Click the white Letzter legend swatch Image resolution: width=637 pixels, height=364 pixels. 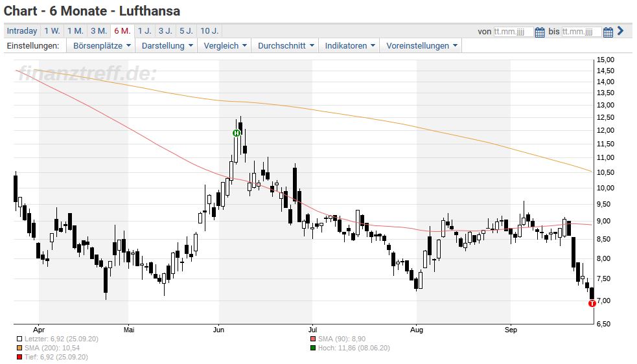pyautogui.click(x=19, y=339)
